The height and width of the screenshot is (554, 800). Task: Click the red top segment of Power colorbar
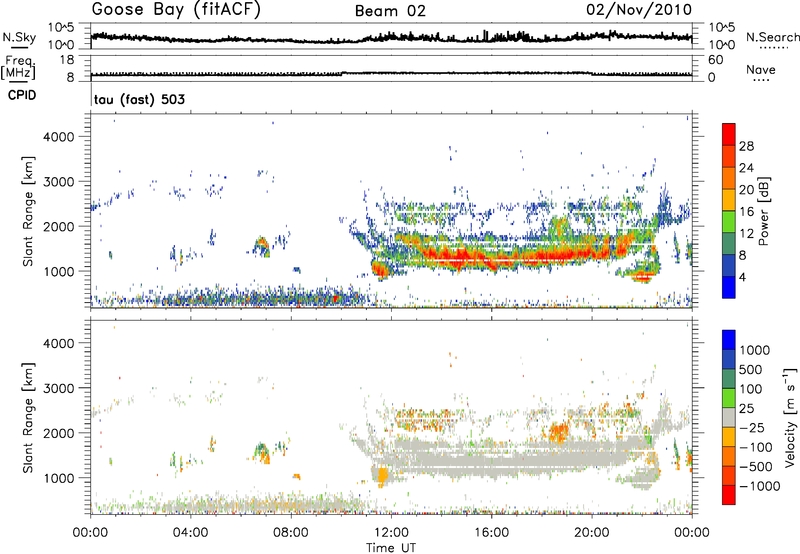(x=729, y=135)
